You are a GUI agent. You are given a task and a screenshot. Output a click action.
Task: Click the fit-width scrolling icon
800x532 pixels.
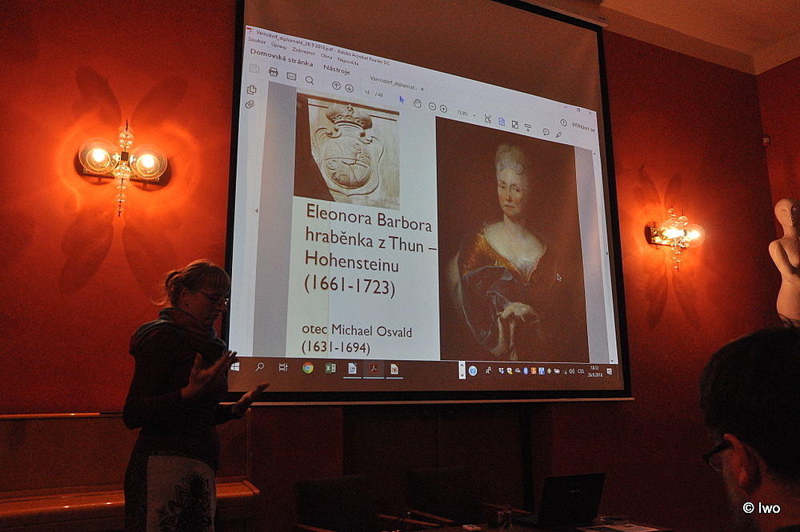click(x=488, y=119)
